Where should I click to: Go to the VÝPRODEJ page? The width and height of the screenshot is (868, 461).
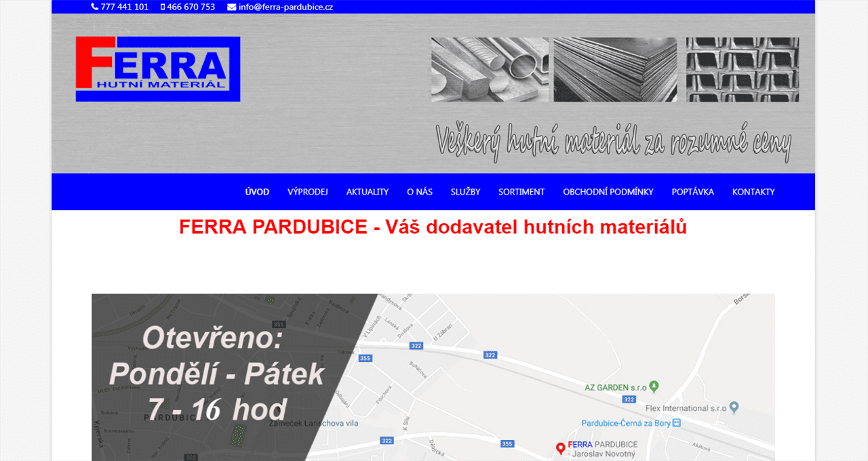pos(308,192)
